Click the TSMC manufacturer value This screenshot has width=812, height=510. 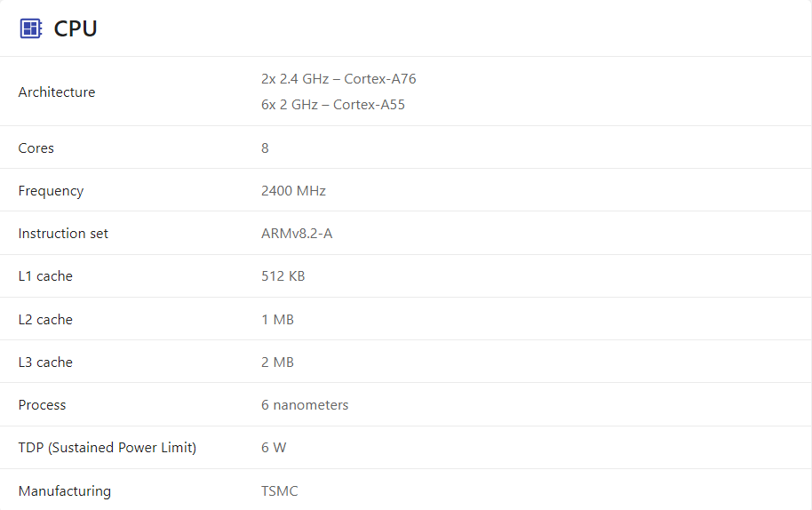click(x=280, y=491)
